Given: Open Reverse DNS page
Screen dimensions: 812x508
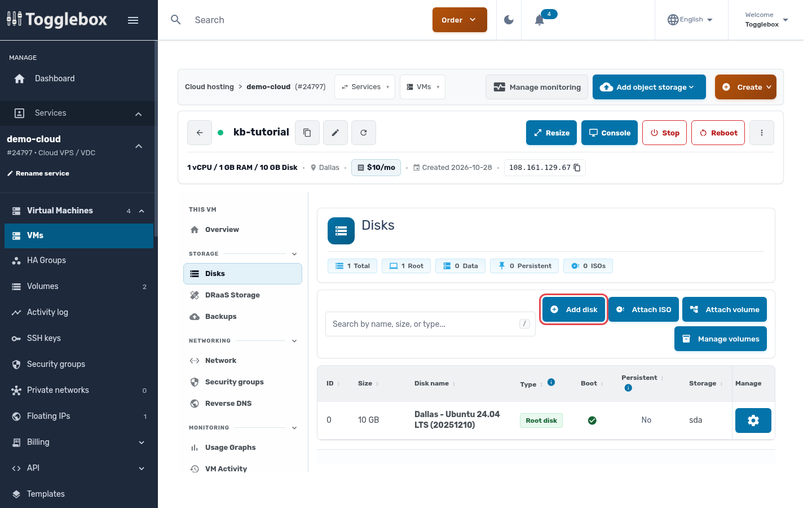Looking at the screenshot, I should pos(242,404).
